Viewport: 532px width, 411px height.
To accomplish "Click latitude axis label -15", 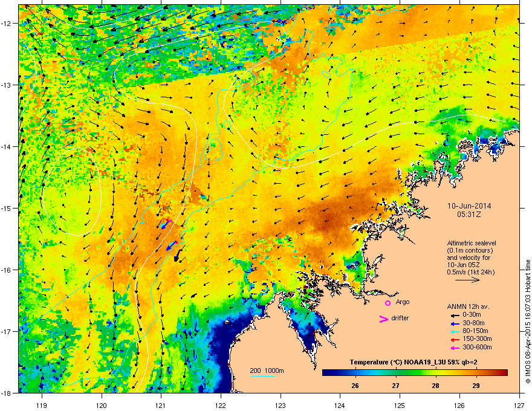I will [7, 208].
